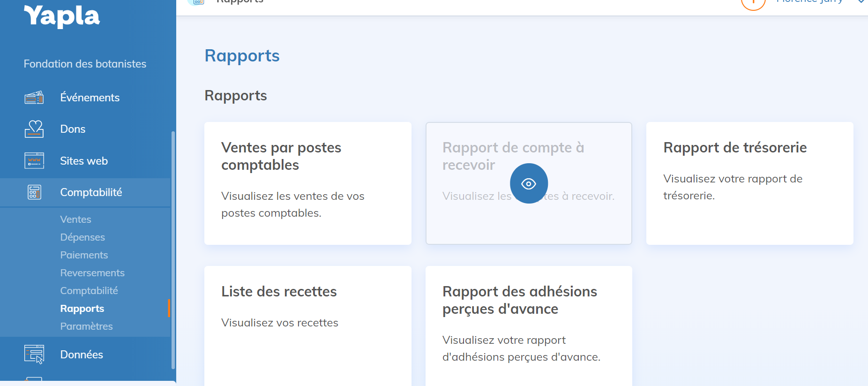Open Paramètres in the accounting submenu
The height and width of the screenshot is (386, 868).
point(86,326)
